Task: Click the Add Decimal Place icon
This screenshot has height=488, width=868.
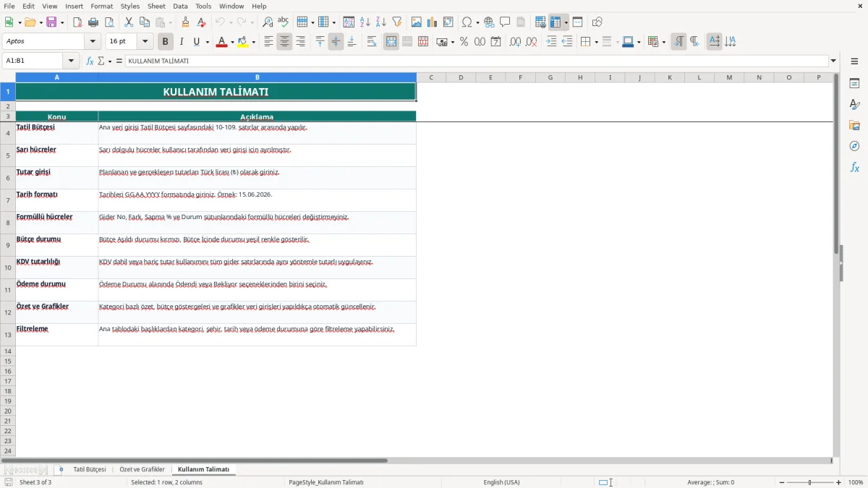Action: tap(515, 42)
